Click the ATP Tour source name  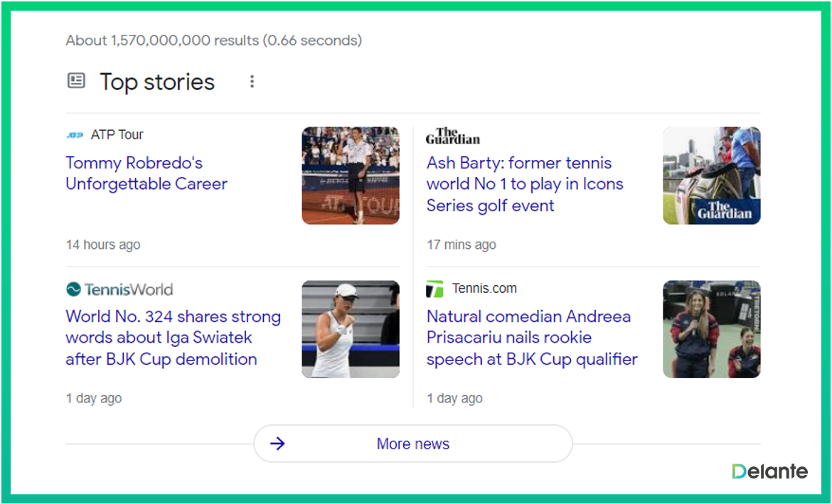117,135
